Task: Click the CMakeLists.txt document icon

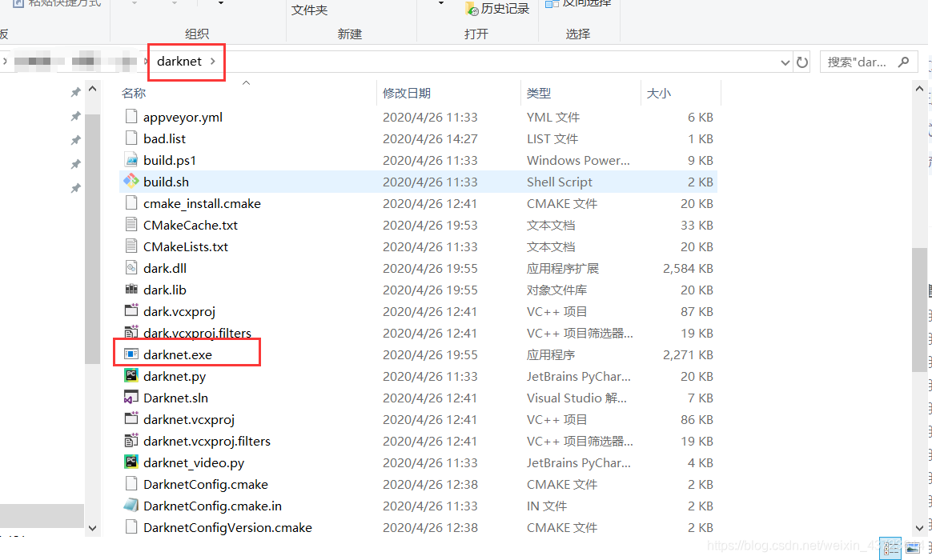Action: (131, 246)
